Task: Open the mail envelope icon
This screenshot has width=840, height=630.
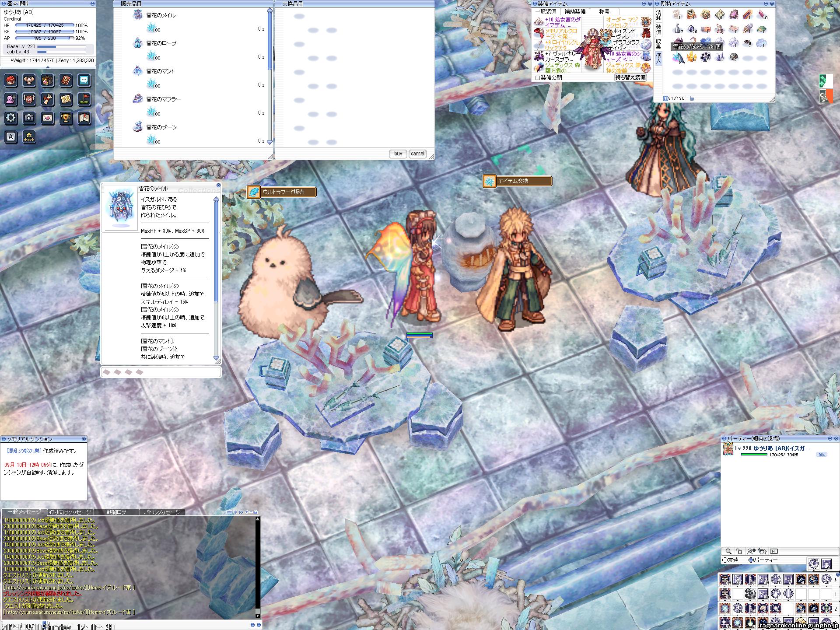Action: tap(48, 118)
